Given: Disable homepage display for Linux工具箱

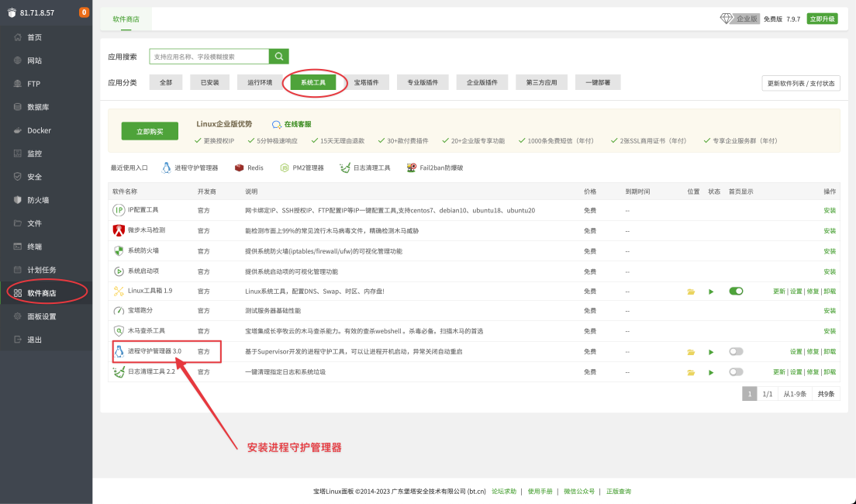Looking at the screenshot, I should 736,292.
